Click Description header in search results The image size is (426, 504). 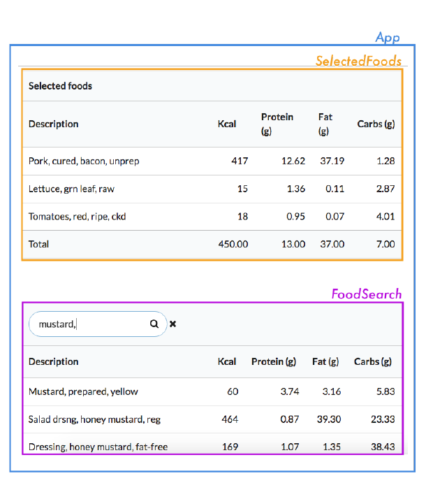pyautogui.click(x=53, y=361)
